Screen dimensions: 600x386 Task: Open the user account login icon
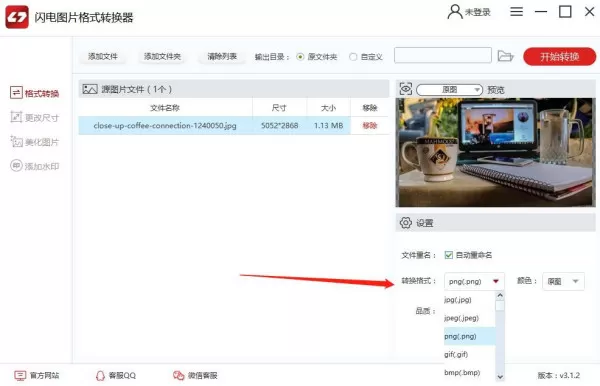[x=455, y=12]
